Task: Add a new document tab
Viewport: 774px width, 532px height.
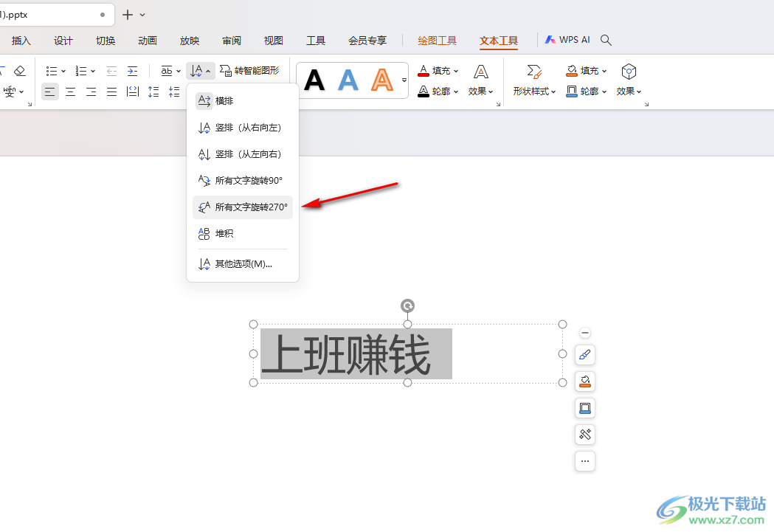Action: 128,15
